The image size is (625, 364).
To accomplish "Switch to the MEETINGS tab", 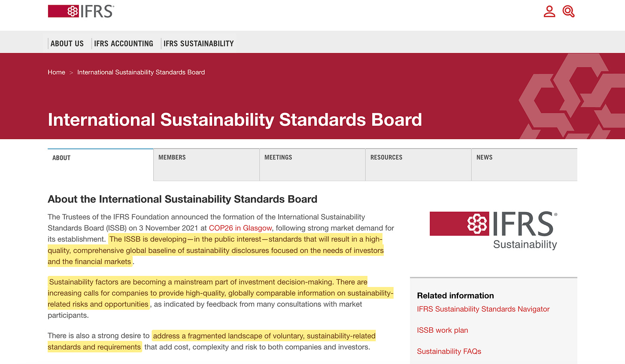I will [312, 165].
